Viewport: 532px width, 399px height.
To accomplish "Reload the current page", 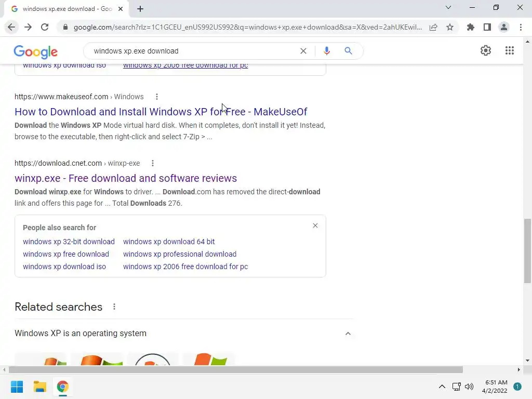I will (45, 27).
